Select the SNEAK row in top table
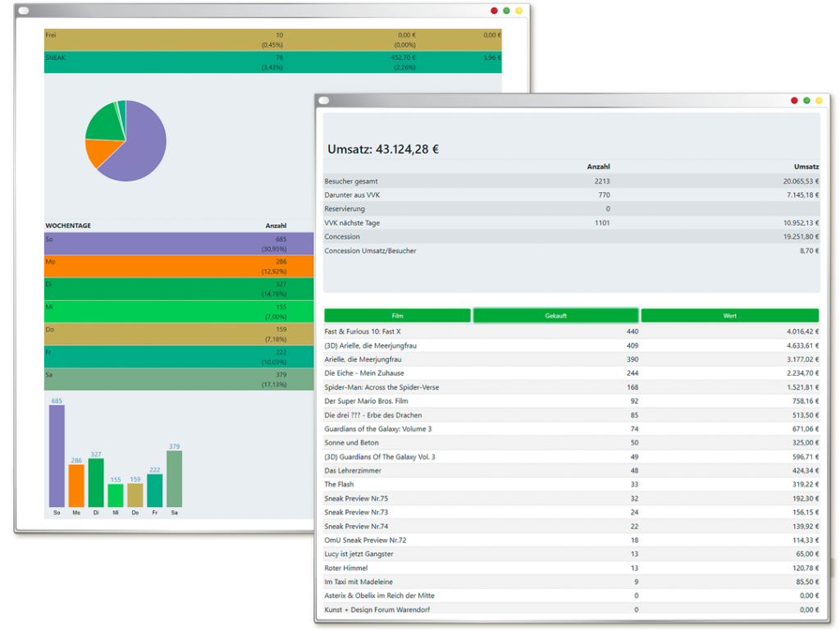 (272, 62)
